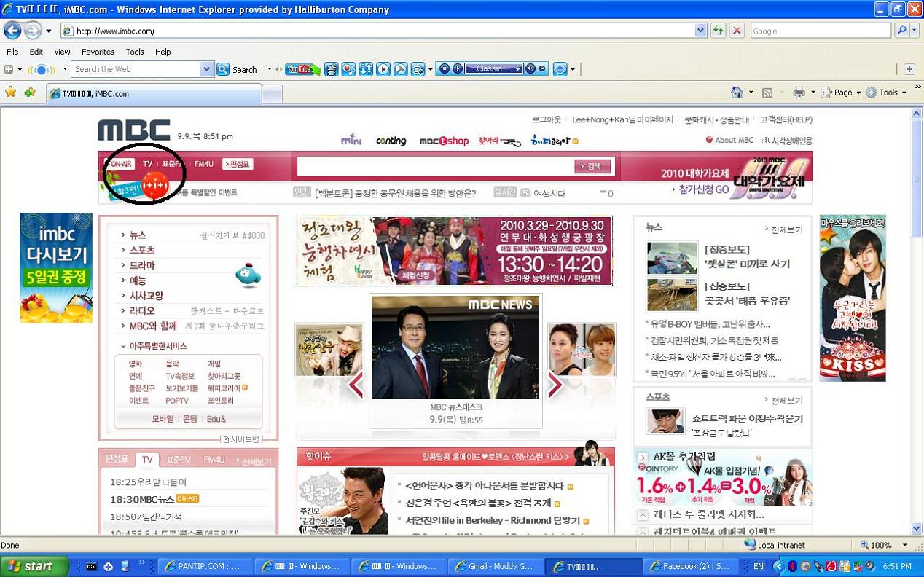Click the round play button toolbar icon
924x577 pixels.
click(x=383, y=69)
